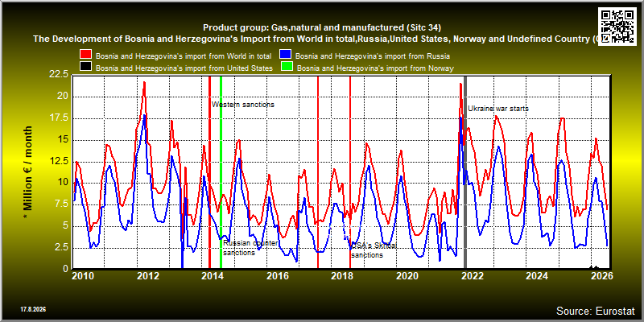Click the 17.8.2026 date stamp
Screen dimensions: 644x322
[33, 309]
